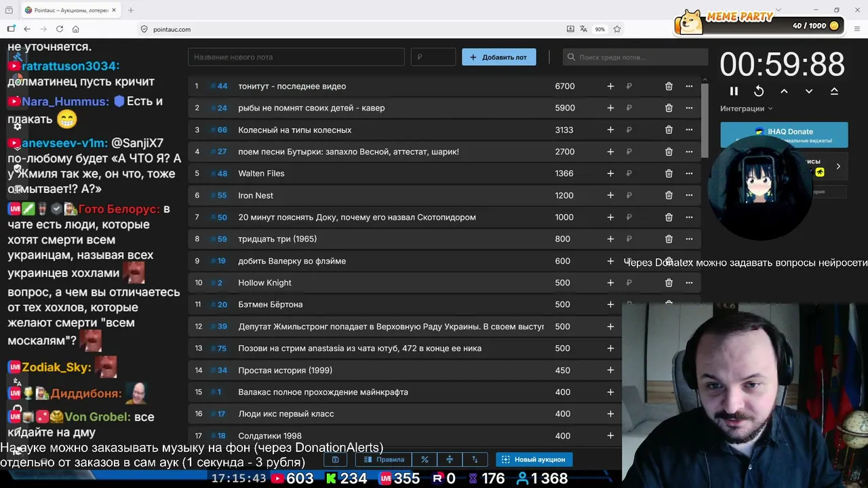Open more options for Колесный lot
This screenshot has height=488, width=868.
pos(689,129)
